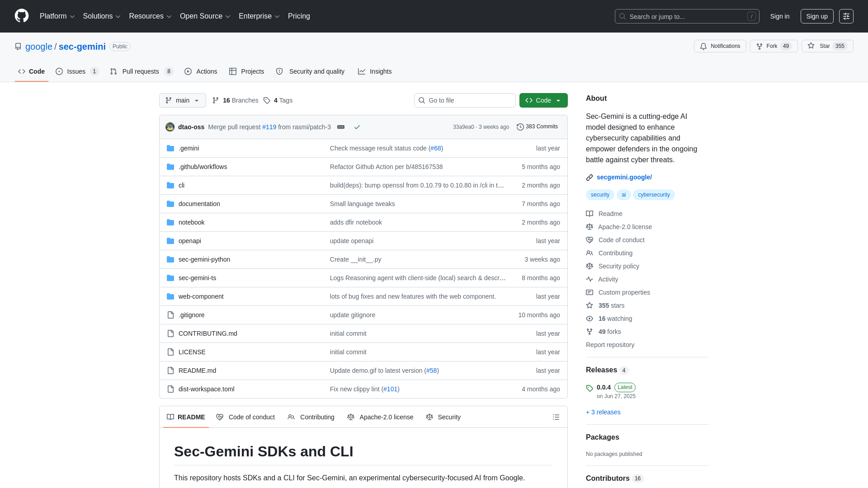
Task: Click the Go to file input
Action: (x=465, y=100)
